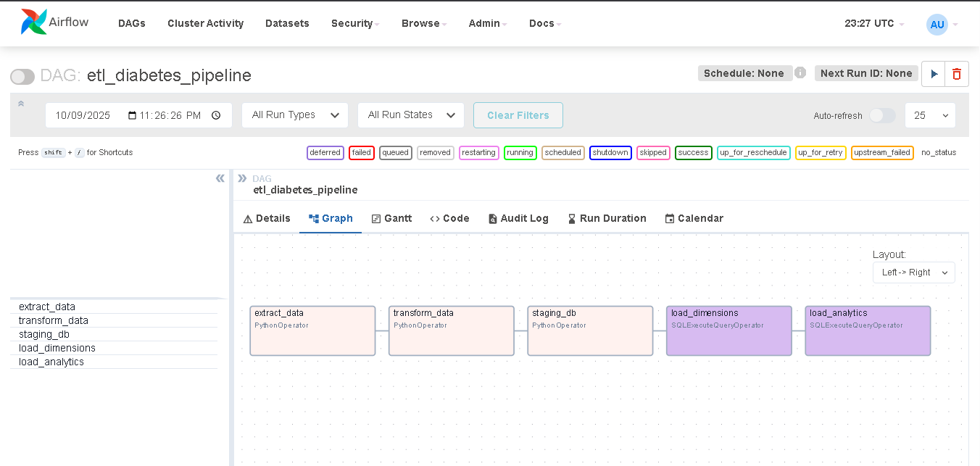Click the staging_db graph node
Viewport: 980px width, 466px height.
click(x=590, y=330)
